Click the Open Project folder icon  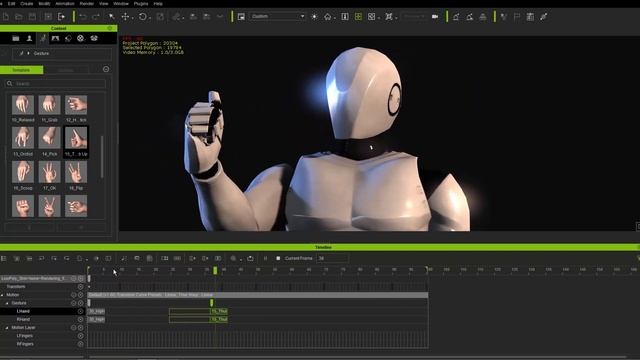[19, 17]
